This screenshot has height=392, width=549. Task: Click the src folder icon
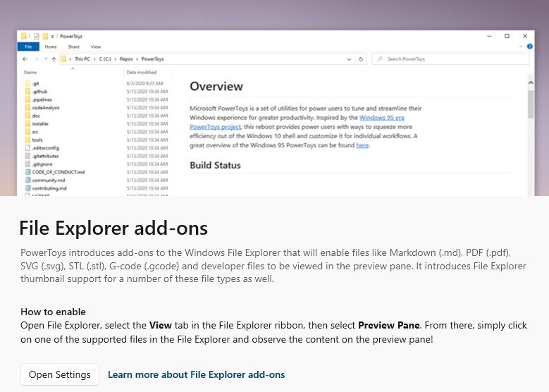pyautogui.click(x=27, y=132)
